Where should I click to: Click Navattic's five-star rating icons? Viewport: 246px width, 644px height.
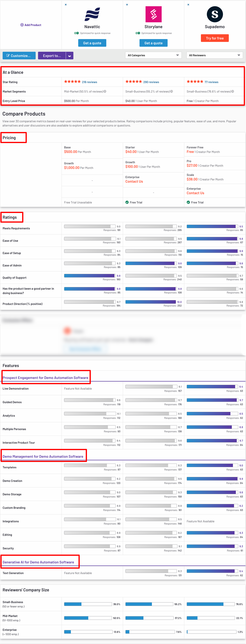click(72, 81)
